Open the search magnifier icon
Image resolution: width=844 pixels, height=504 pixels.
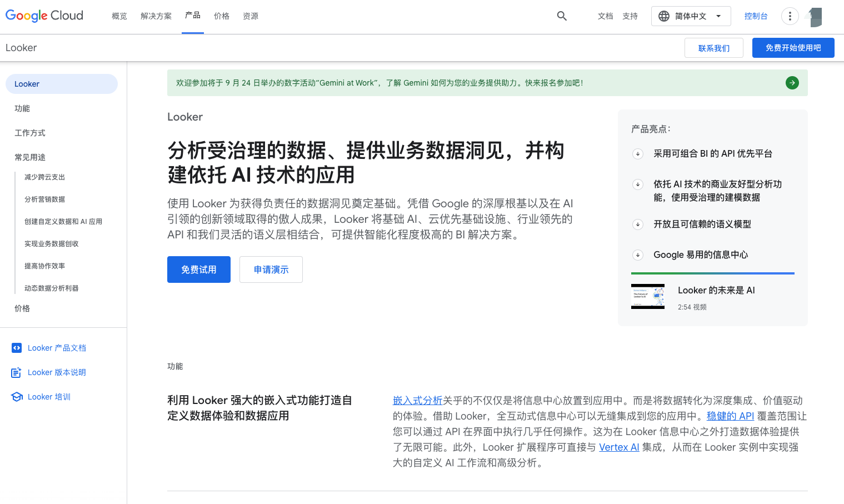pyautogui.click(x=562, y=16)
